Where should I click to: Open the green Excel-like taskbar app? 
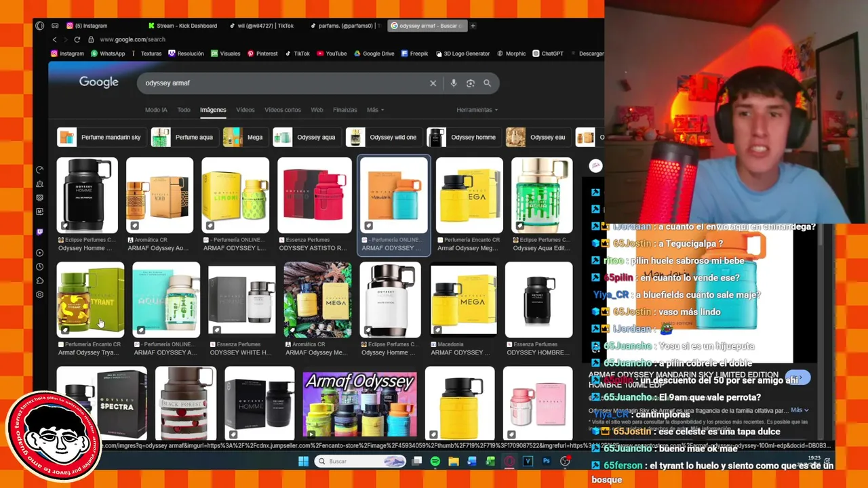(490, 462)
